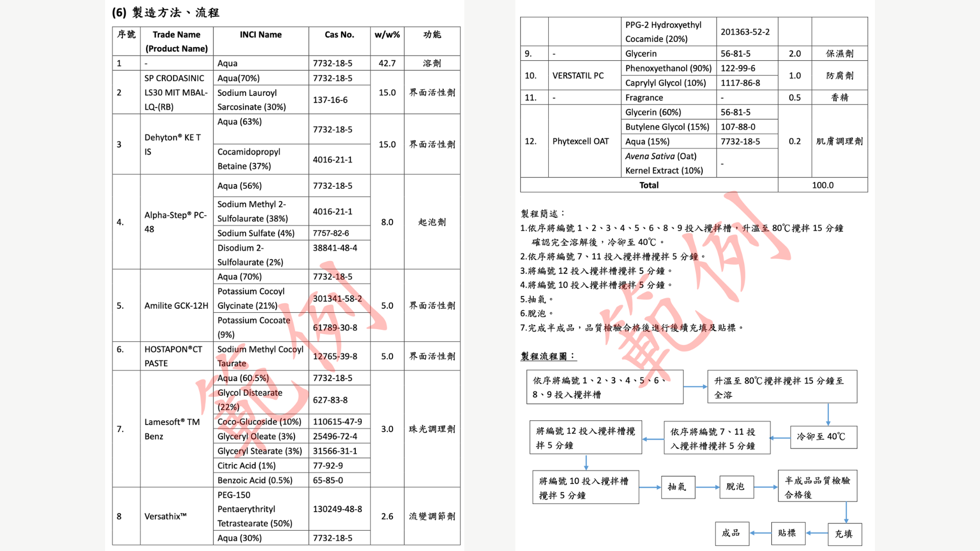Click the 'Alpha-Step® PC-48' trade name

click(x=177, y=222)
